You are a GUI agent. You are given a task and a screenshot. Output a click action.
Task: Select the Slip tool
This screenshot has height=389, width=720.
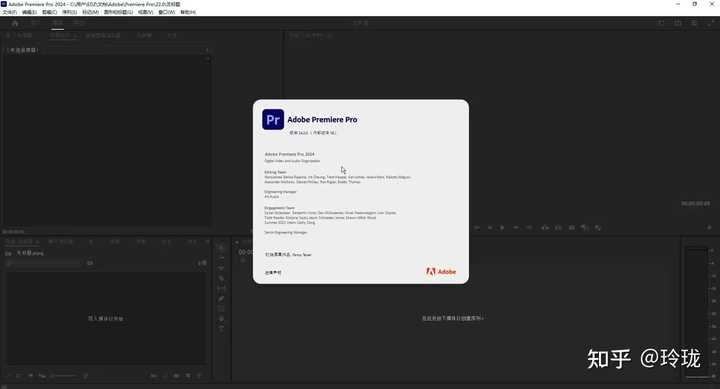tap(221, 288)
